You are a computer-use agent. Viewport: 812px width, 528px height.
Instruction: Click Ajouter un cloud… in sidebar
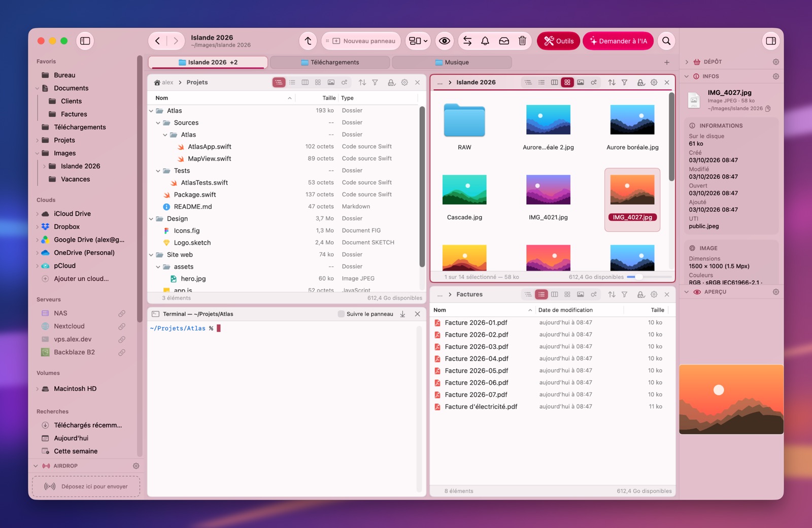pyautogui.click(x=81, y=279)
